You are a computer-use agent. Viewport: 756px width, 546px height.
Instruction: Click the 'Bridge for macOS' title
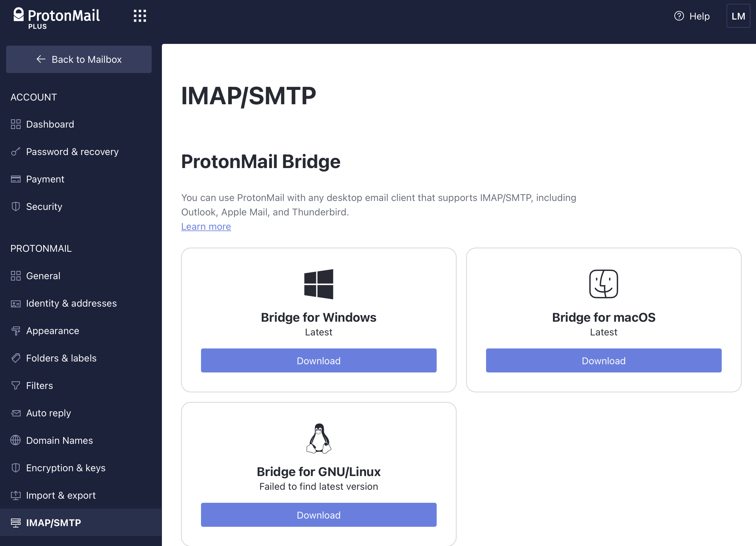click(604, 317)
